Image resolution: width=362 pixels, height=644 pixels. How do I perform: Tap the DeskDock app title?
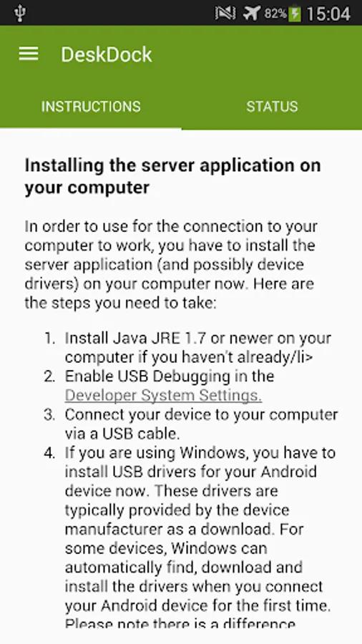(107, 54)
